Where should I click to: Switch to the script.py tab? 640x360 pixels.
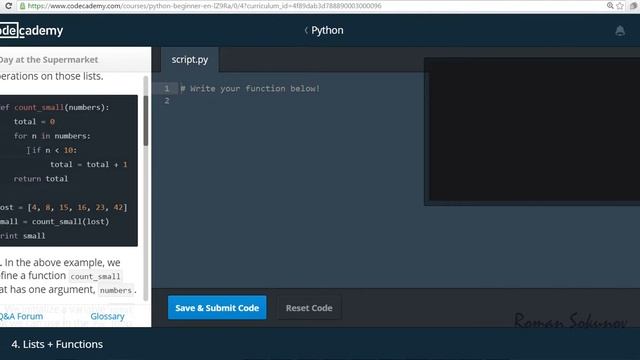coord(190,60)
